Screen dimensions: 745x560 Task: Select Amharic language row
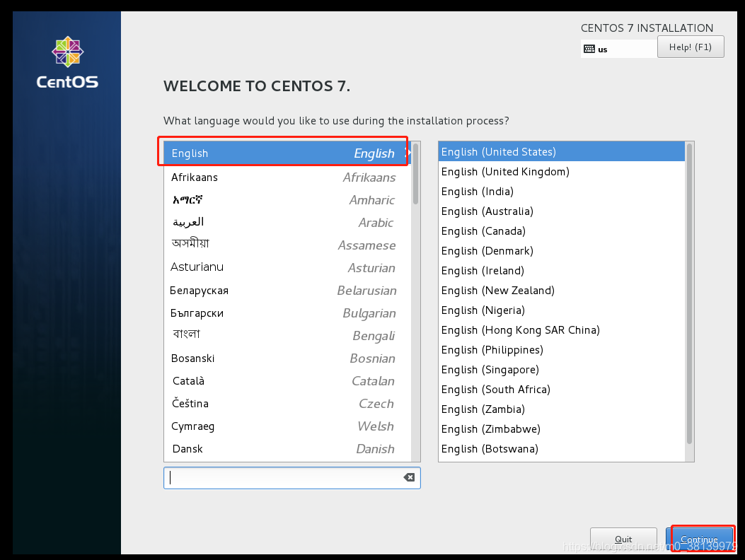point(287,200)
